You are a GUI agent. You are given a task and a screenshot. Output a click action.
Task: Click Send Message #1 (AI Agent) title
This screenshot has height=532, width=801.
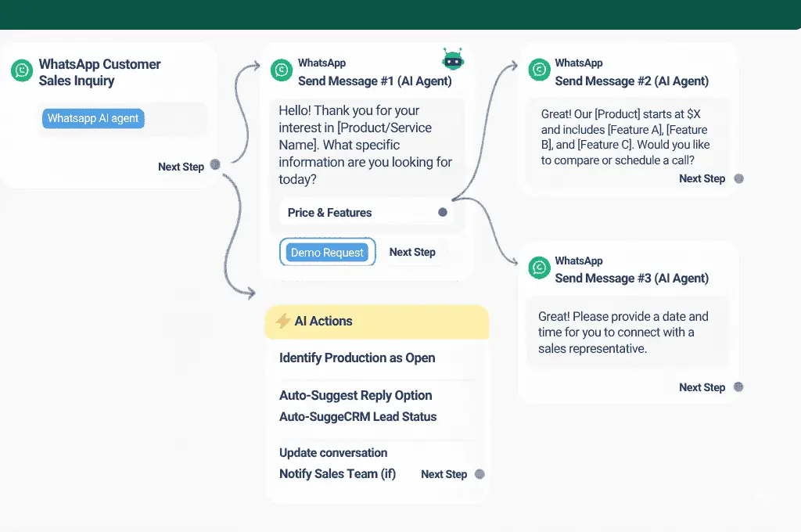[x=375, y=81]
